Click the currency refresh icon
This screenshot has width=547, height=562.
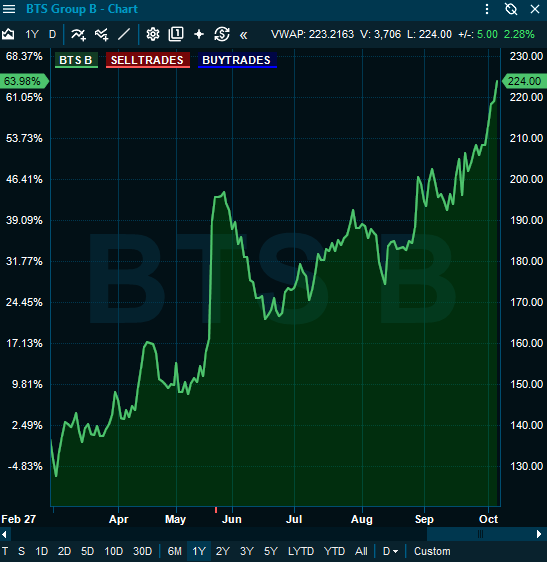(x=222, y=34)
